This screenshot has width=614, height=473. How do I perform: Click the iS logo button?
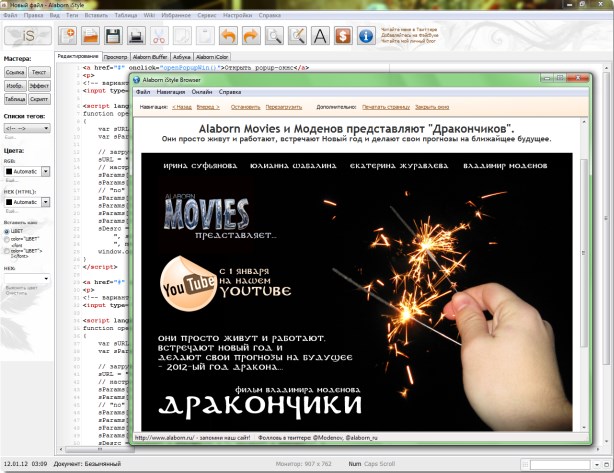point(28,36)
